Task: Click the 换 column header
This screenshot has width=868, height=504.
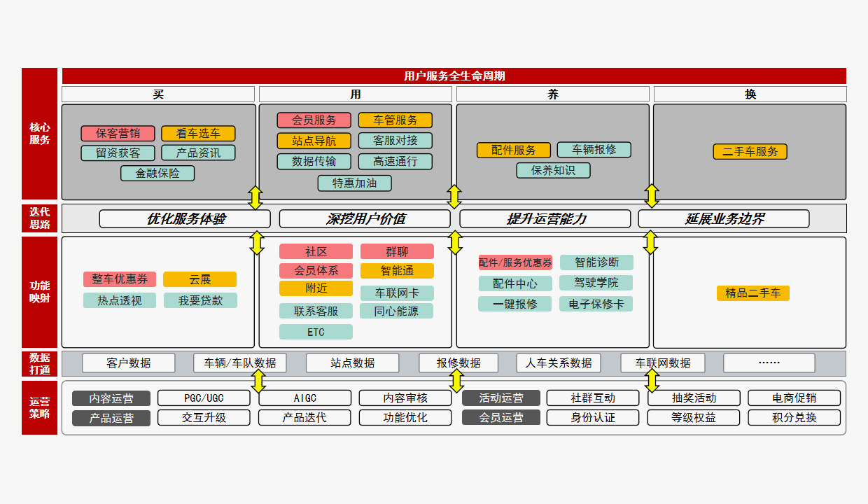Action: [x=750, y=94]
